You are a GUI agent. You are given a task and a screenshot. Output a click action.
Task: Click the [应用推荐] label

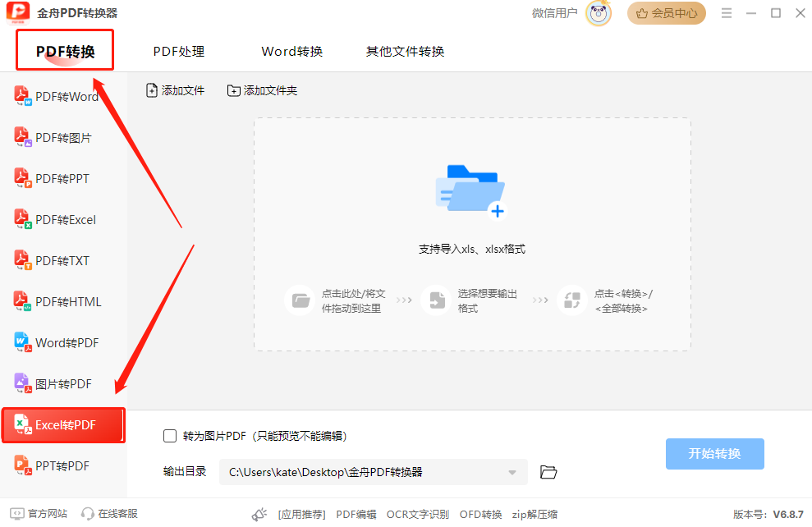point(301,514)
